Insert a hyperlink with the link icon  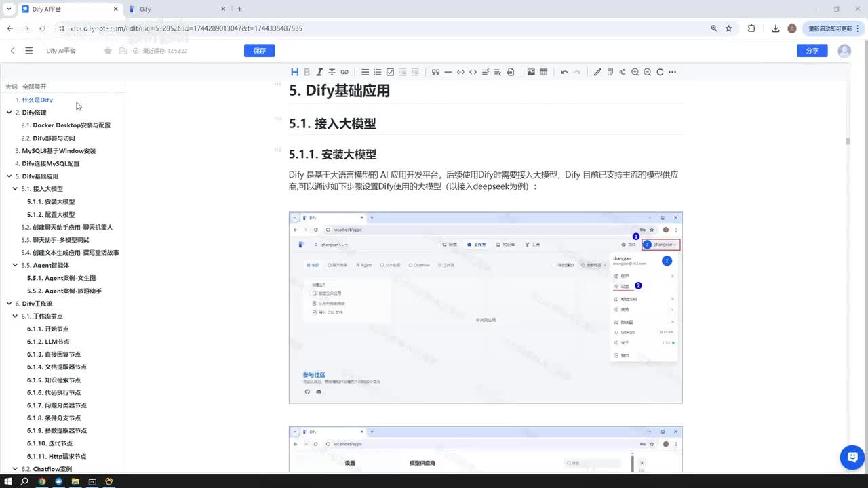point(344,72)
